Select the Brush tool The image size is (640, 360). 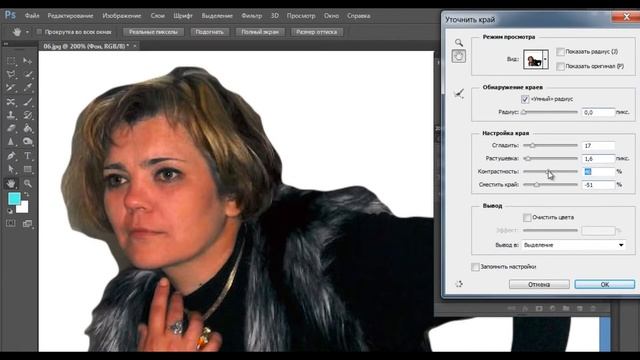[x=27, y=102]
